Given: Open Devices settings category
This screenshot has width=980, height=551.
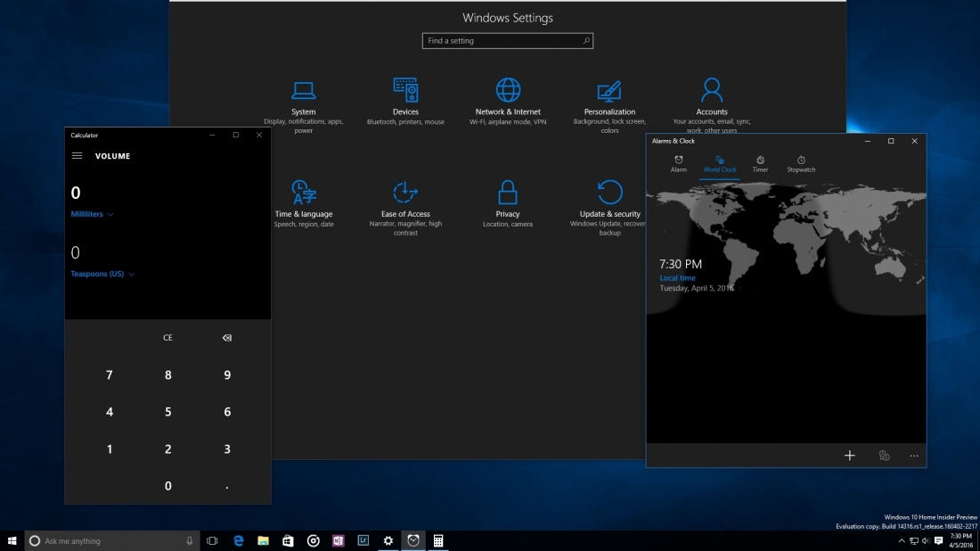Looking at the screenshot, I should pyautogui.click(x=405, y=102).
